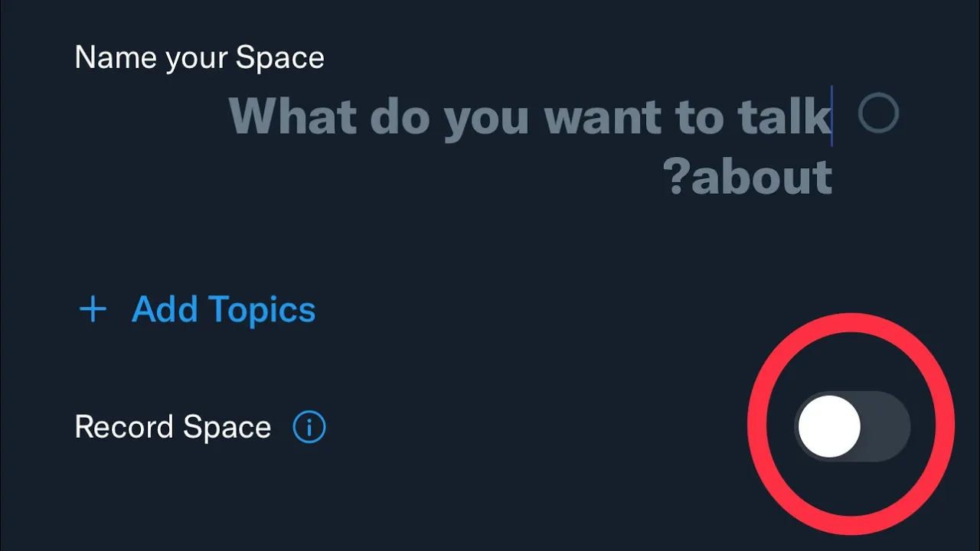Enable recording for this Space
This screenshot has height=551, width=980.
(x=852, y=426)
